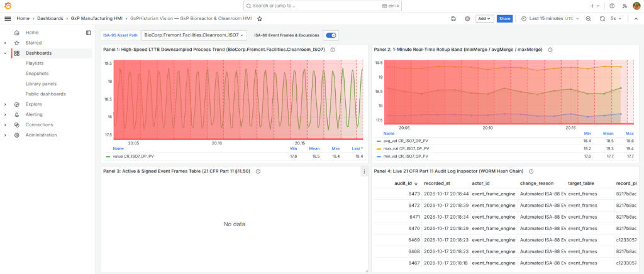The width and height of the screenshot is (644, 274).
Task: Click the Dashboards grid icon in sidebar
Action: coord(16,53)
